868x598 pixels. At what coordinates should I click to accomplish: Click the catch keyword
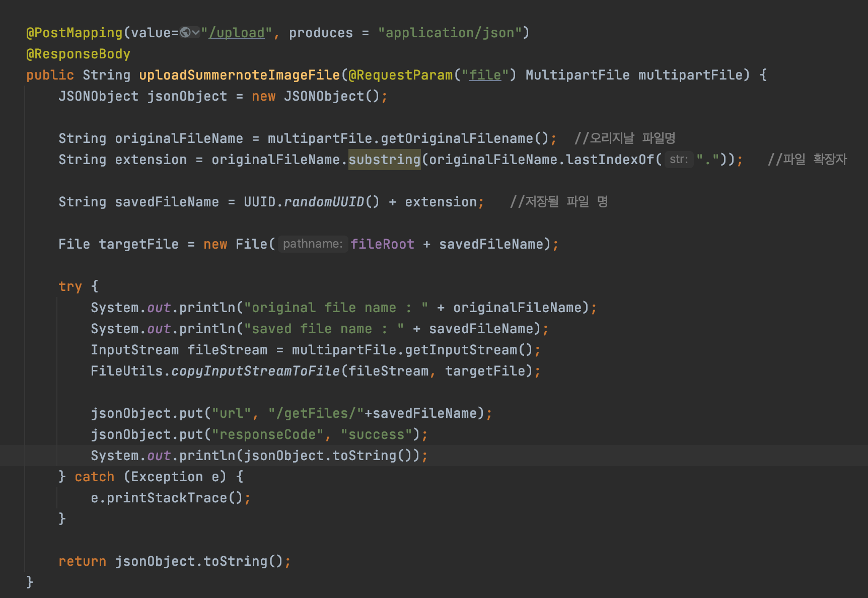95,477
